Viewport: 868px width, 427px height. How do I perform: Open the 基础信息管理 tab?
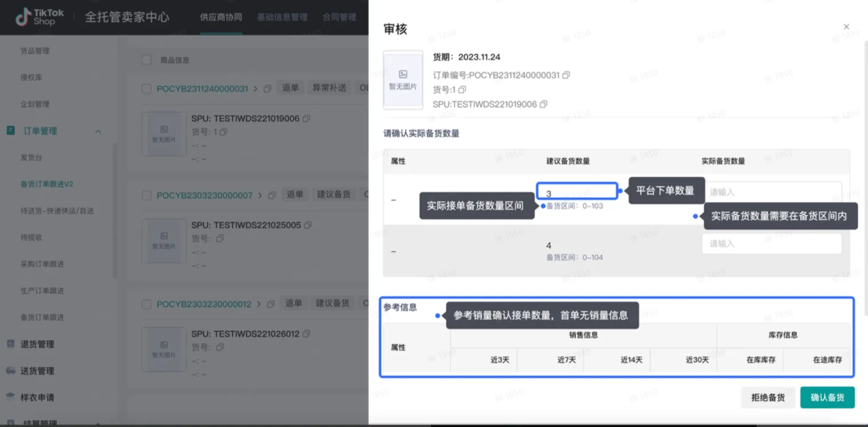pos(282,17)
